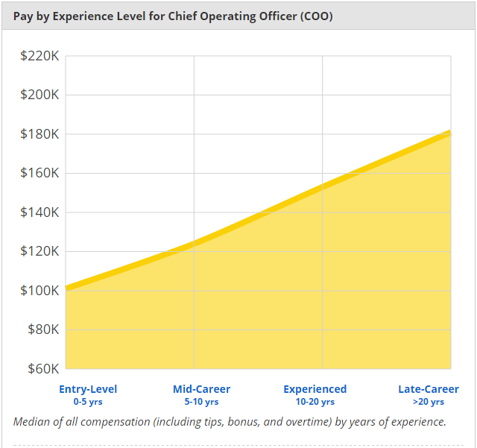Click the Entry-Level data point on line

(x=66, y=288)
